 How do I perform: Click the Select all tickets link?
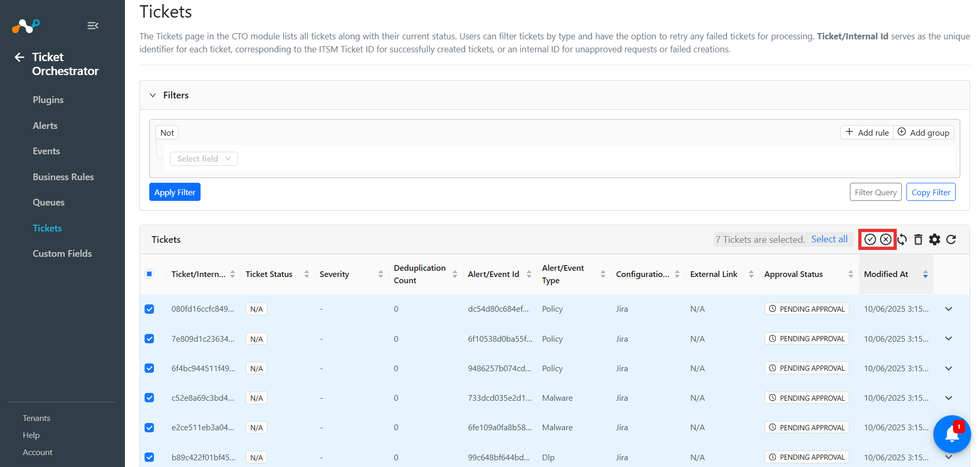[x=829, y=239]
